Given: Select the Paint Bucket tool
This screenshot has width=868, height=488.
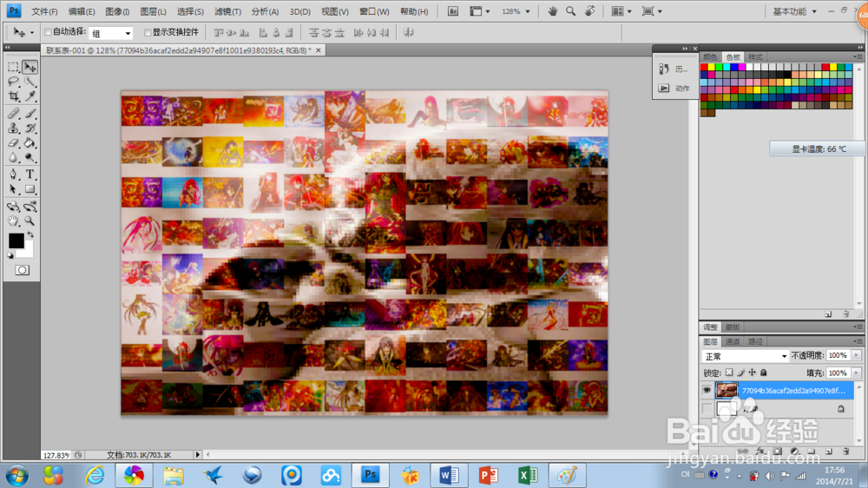Looking at the screenshot, I should pyautogui.click(x=30, y=143).
